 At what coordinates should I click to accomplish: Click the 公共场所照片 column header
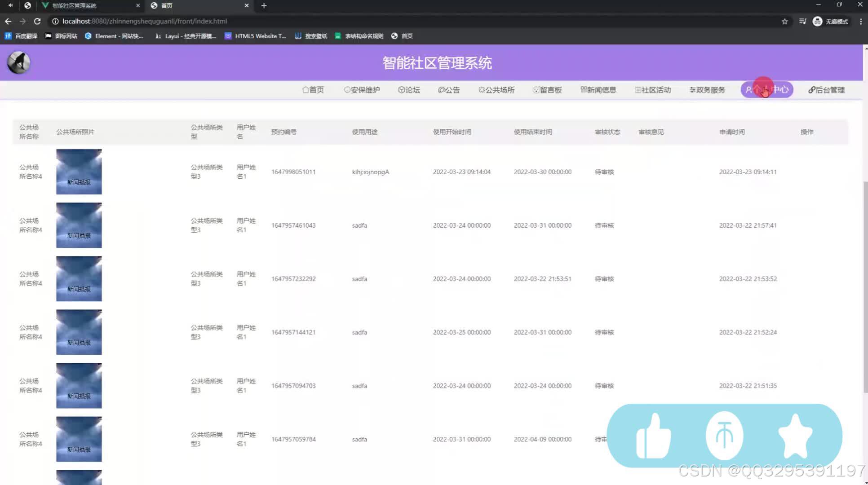tap(75, 132)
